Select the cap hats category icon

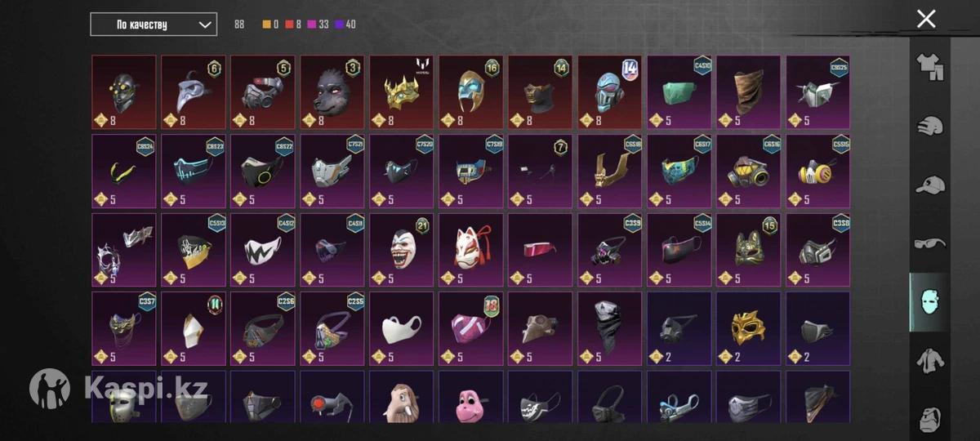(929, 185)
